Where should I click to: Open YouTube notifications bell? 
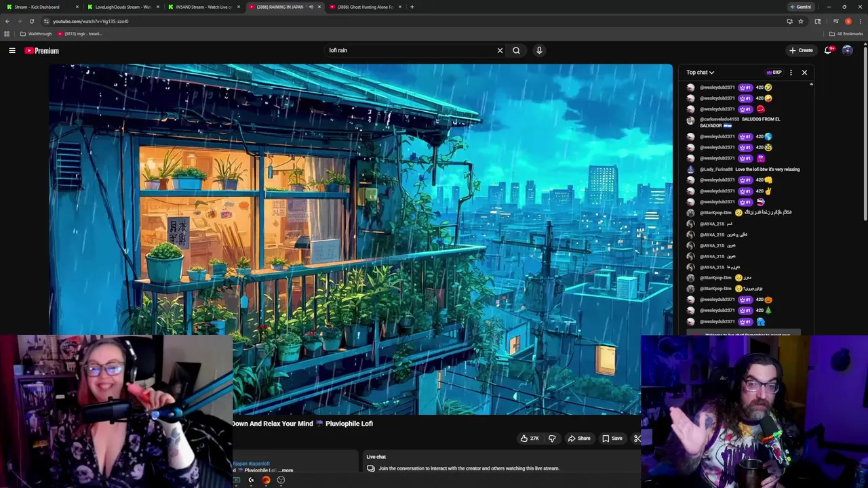pyautogui.click(x=829, y=50)
